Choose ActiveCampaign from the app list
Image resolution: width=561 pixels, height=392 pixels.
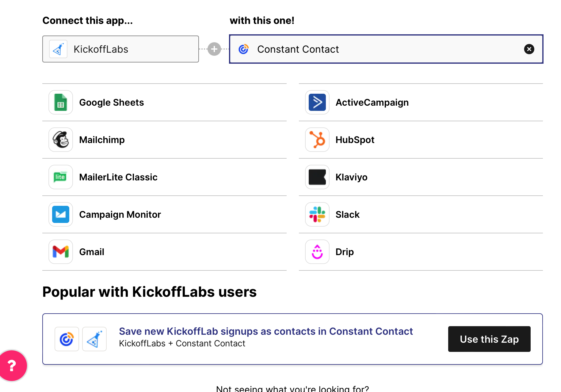[421, 102]
